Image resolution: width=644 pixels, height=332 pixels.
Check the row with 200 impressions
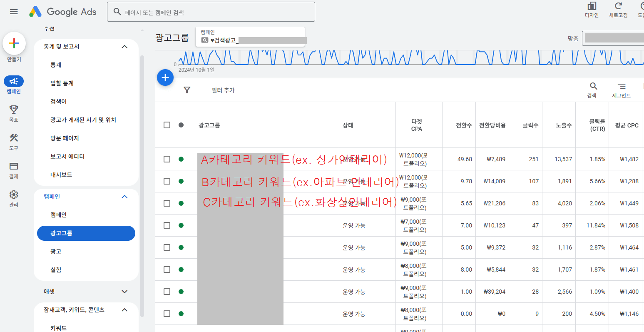tap(167, 314)
